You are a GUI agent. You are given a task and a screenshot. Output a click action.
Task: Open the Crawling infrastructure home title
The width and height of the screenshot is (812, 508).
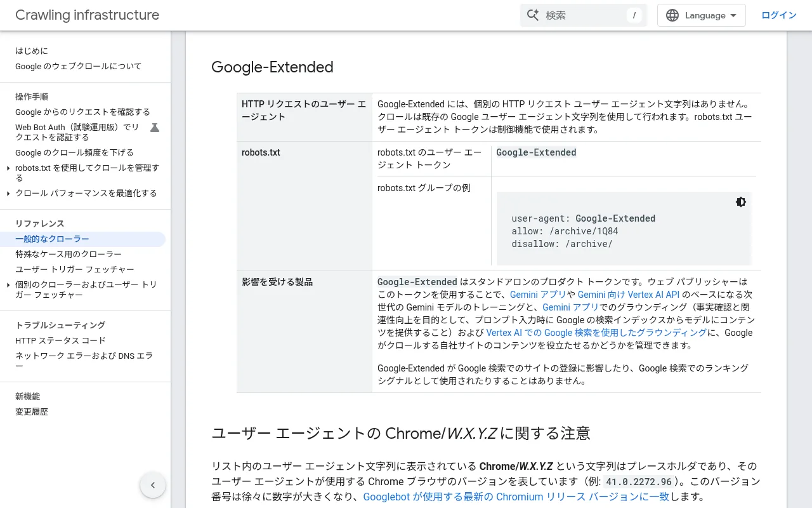click(88, 15)
